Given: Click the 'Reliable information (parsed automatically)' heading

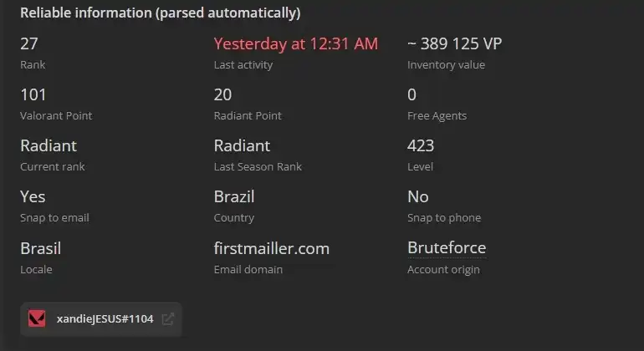Looking at the screenshot, I should click(x=161, y=13).
